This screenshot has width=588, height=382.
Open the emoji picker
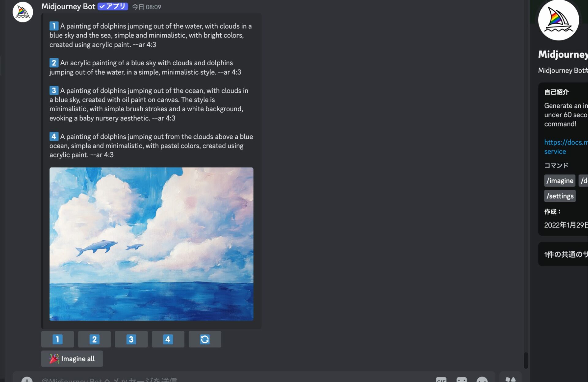[x=482, y=380]
